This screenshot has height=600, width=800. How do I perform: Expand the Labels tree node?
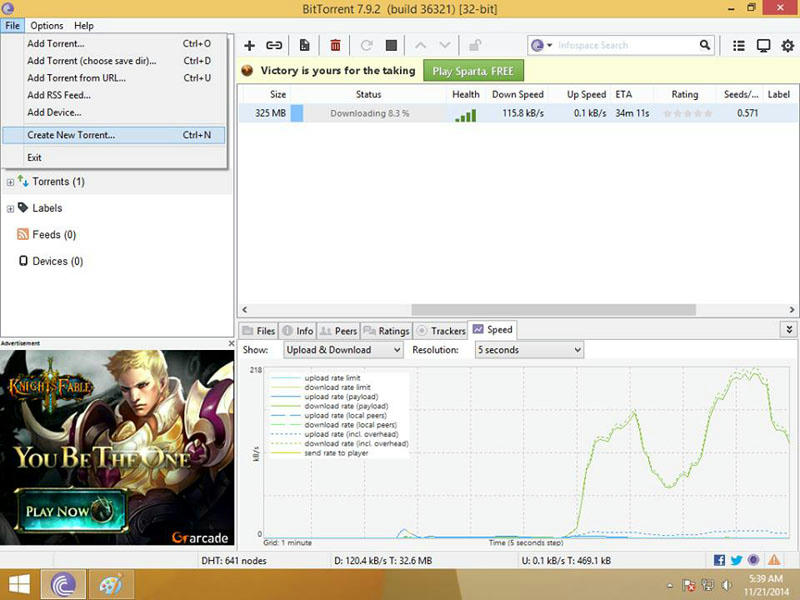click(10, 209)
